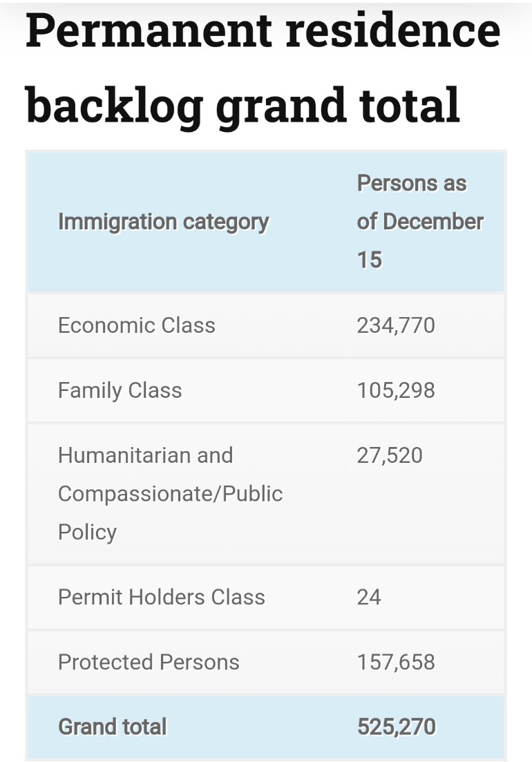Click the "Permanent residence" heading line
This screenshot has height=762, width=532.
point(263,31)
